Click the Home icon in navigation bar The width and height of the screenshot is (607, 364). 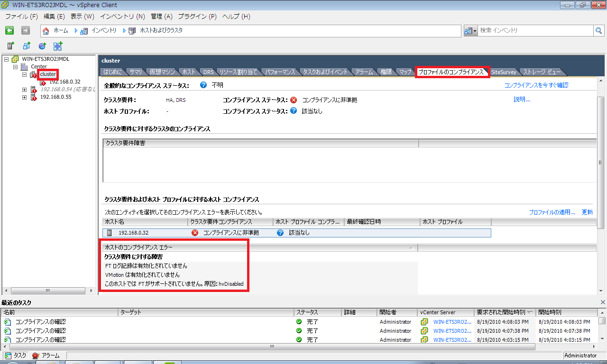(46, 30)
